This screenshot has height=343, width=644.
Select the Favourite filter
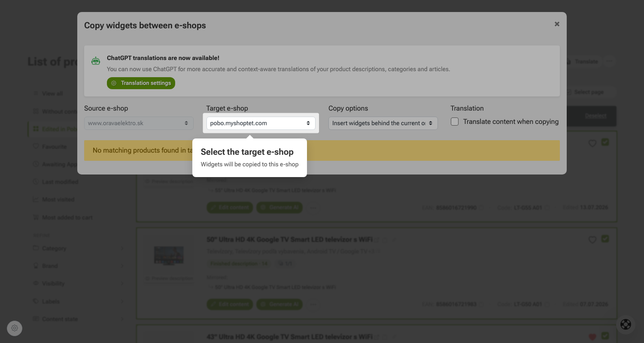pos(50,147)
